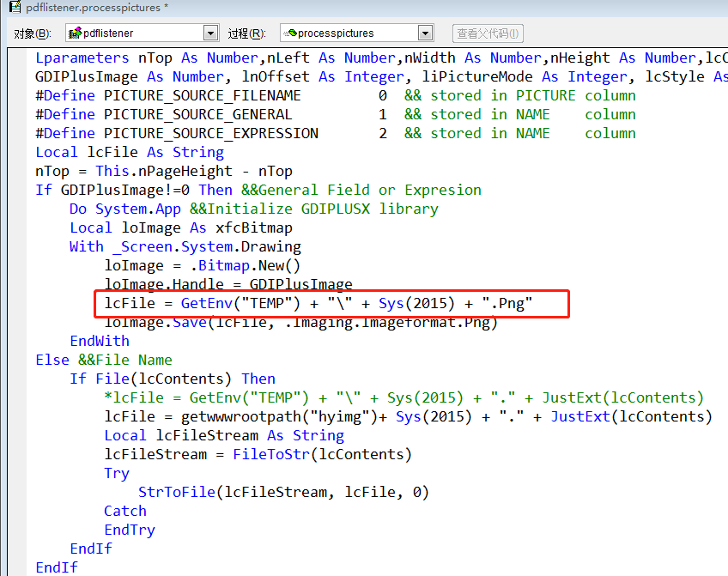728x576 pixels.
Task: Click PICTURE_SOURCE_GENERAL constant definition
Action: click(197, 115)
